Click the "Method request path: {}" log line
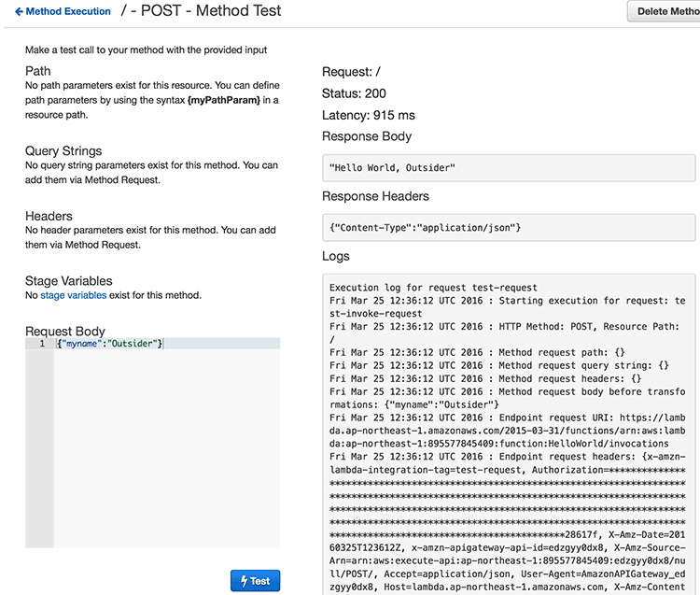The height and width of the screenshot is (595, 700). [477, 352]
